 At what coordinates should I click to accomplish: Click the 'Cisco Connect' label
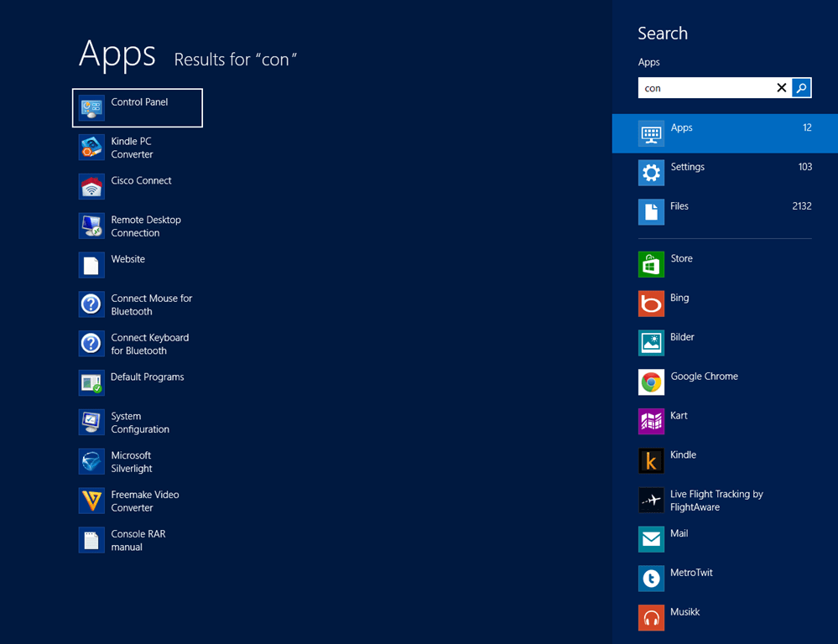[141, 180]
